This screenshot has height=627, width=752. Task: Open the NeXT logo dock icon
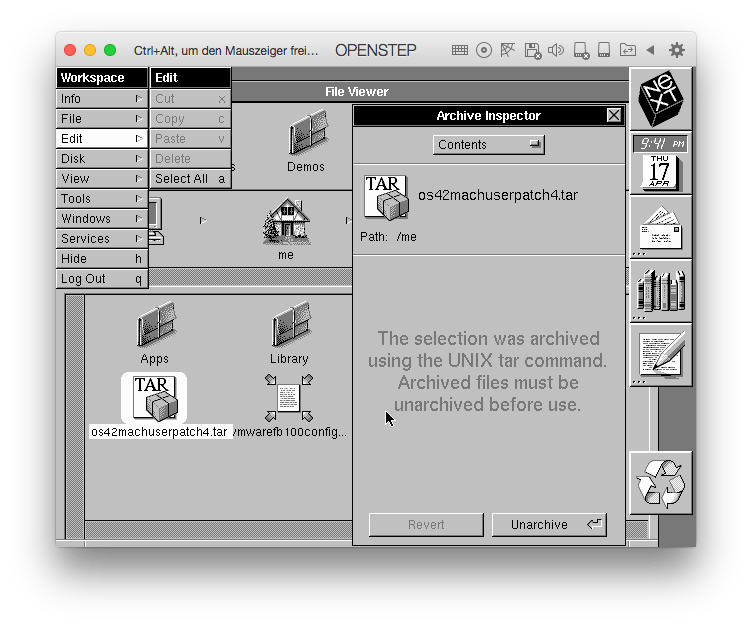point(661,98)
